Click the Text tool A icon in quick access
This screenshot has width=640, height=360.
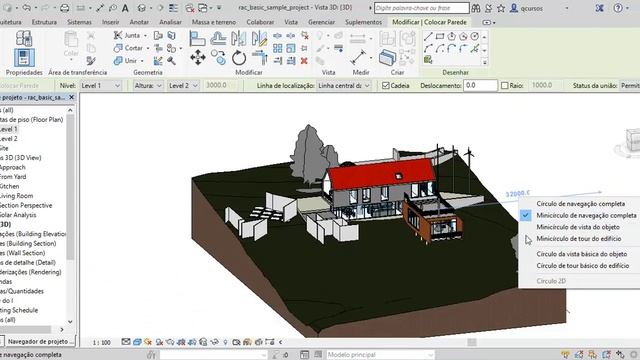(125, 8)
